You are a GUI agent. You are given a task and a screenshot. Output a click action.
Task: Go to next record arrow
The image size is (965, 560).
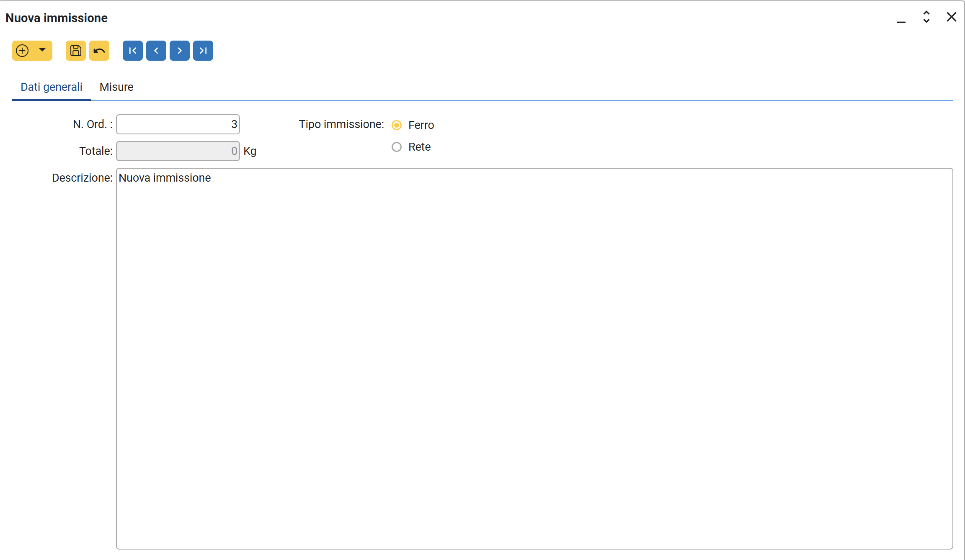click(180, 51)
